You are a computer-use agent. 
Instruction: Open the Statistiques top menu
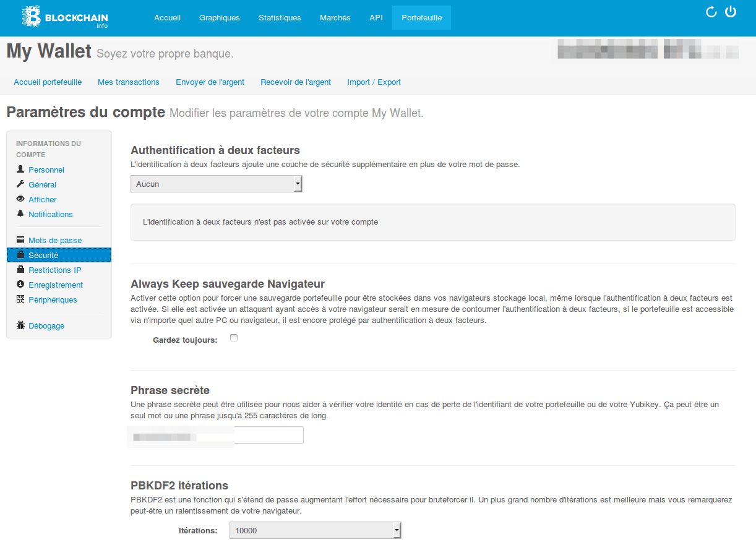(280, 17)
